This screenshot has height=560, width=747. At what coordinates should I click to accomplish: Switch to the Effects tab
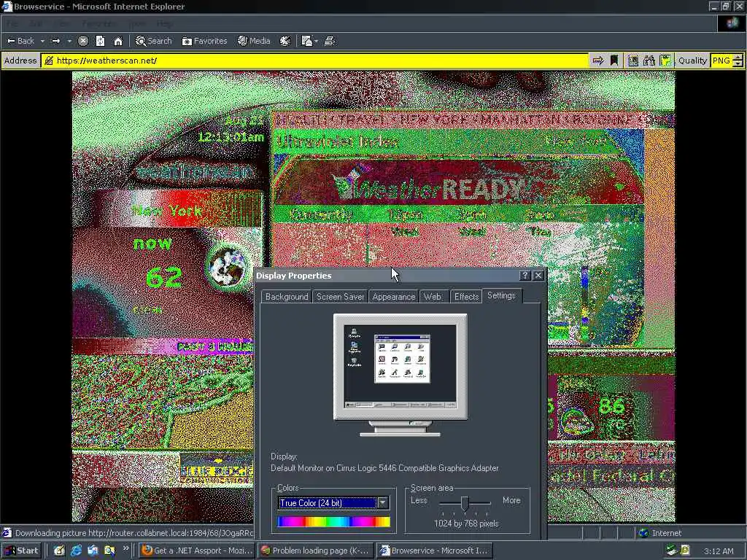coord(466,297)
